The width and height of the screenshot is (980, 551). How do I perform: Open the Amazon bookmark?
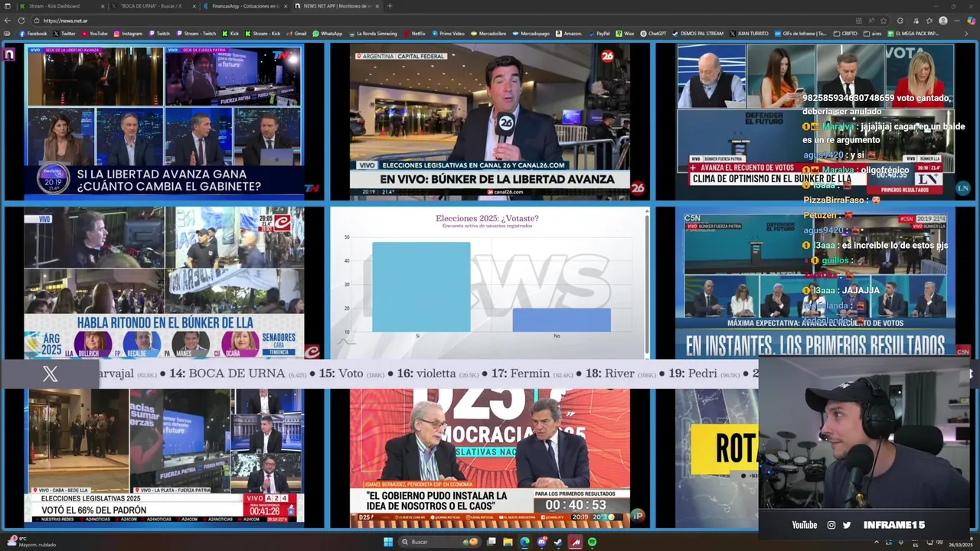[568, 34]
